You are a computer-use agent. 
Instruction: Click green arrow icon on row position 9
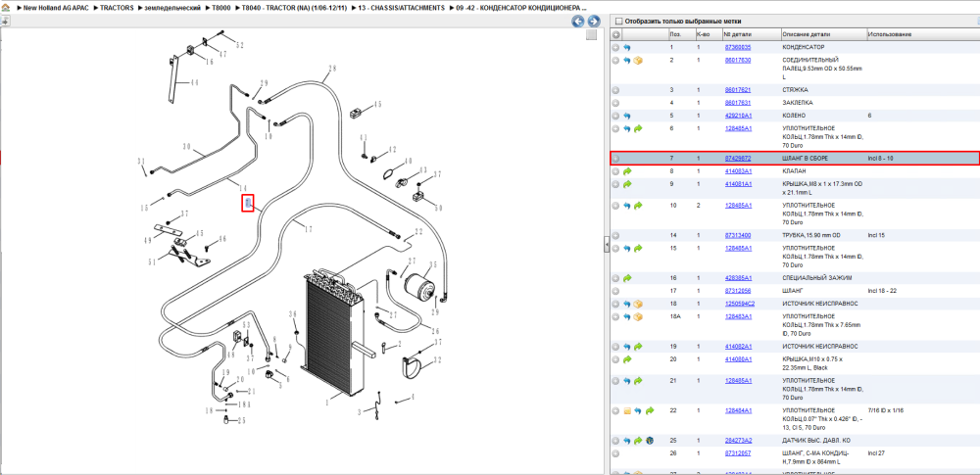(x=627, y=184)
